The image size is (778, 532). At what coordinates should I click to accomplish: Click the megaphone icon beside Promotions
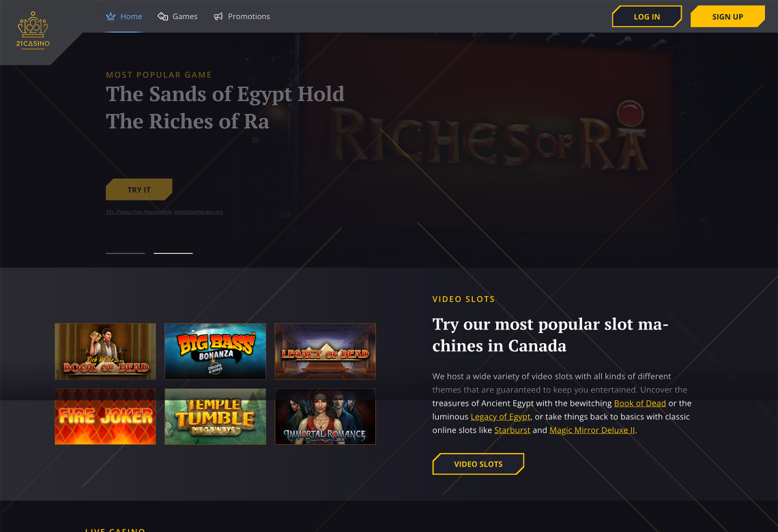(218, 16)
